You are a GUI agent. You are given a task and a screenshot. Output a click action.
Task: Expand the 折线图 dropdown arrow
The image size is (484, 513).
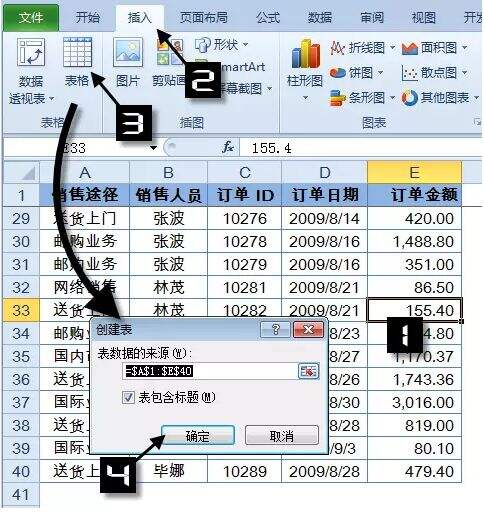click(x=393, y=48)
